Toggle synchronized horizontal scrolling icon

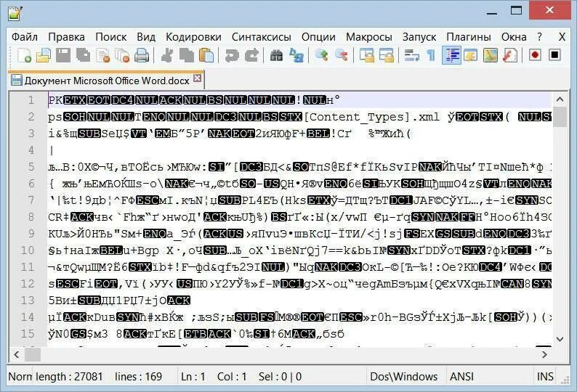click(387, 55)
